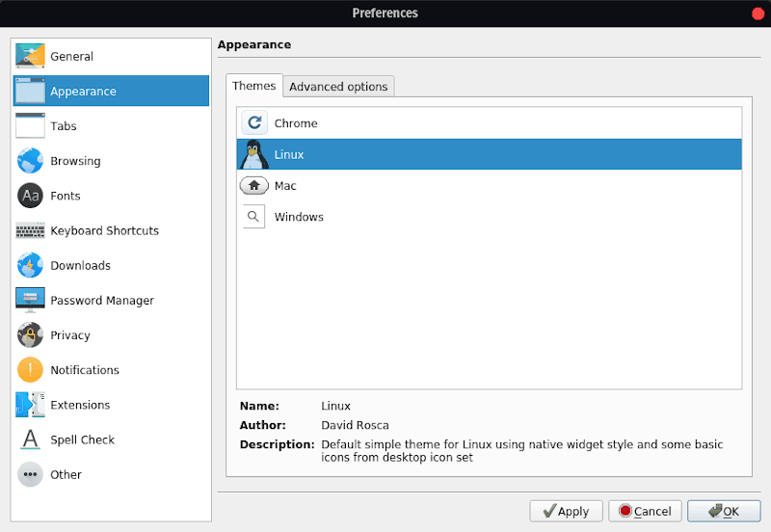Open the Spell Check section
The height and width of the screenshot is (532, 771).
[82, 439]
